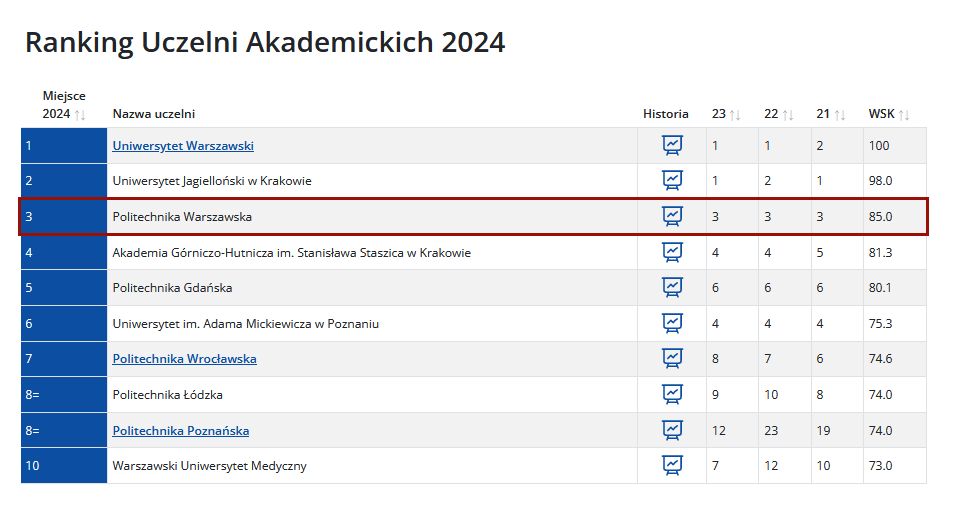Viewport: 953px width, 518px height.
Task: Click the WSK value 80.1
Action: click(x=879, y=288)
